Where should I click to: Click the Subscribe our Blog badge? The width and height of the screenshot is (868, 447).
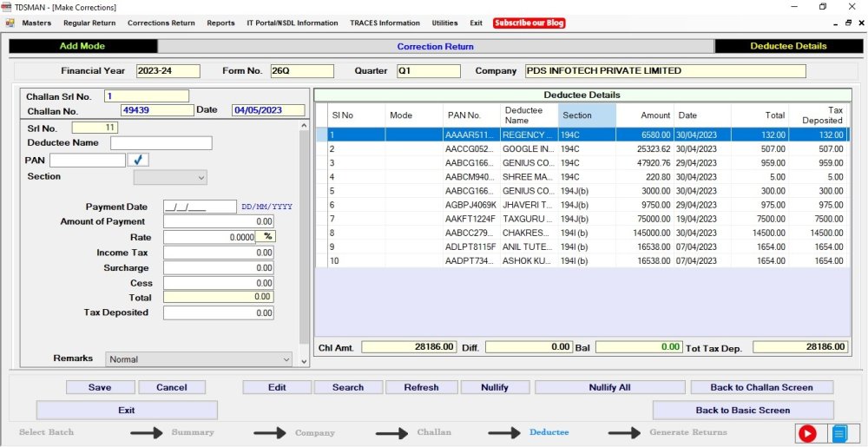529,23
